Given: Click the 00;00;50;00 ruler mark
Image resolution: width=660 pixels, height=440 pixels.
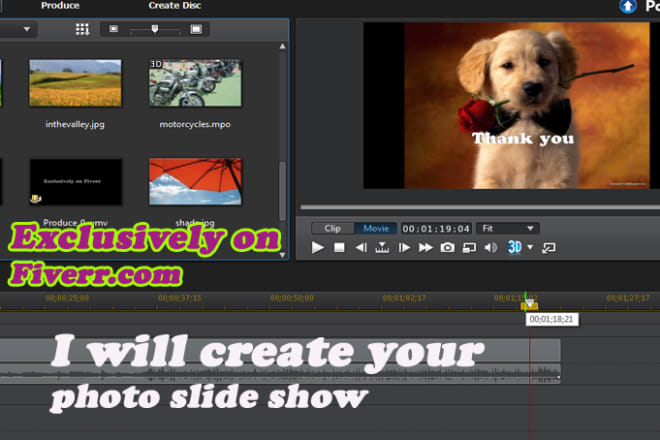Looking at the screenshot, I should 292,298.
